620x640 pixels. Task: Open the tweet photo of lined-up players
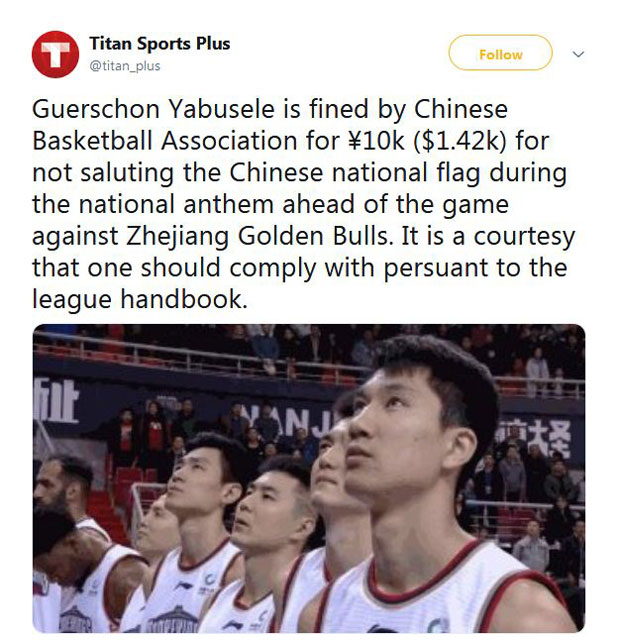[x=309, y=478]
